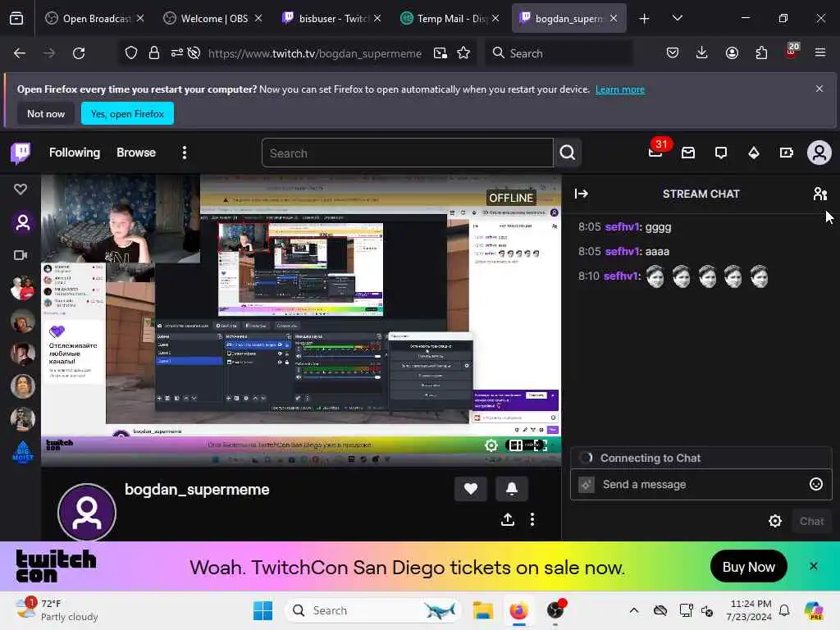
Task: Bookmark this page with the star icon
Action: point(463,53)
